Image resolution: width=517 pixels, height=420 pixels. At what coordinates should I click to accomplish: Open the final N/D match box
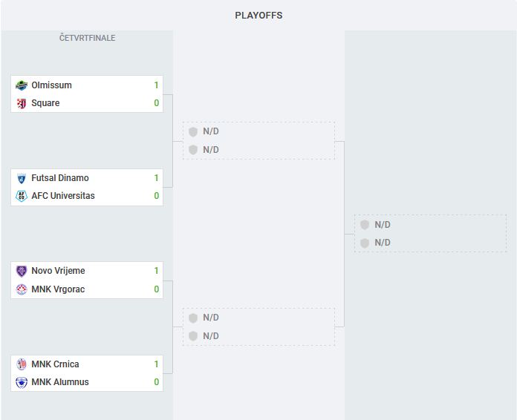pos(430,234)
